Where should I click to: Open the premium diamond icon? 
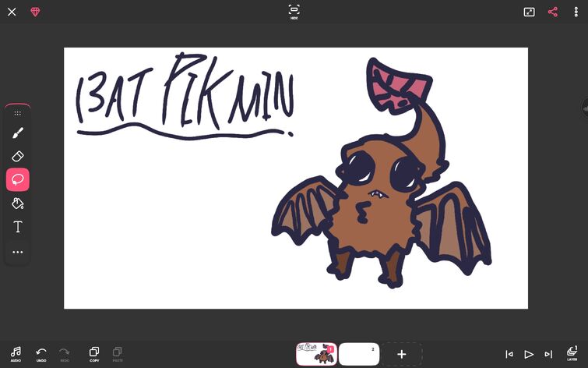click(x=35, y=12)
